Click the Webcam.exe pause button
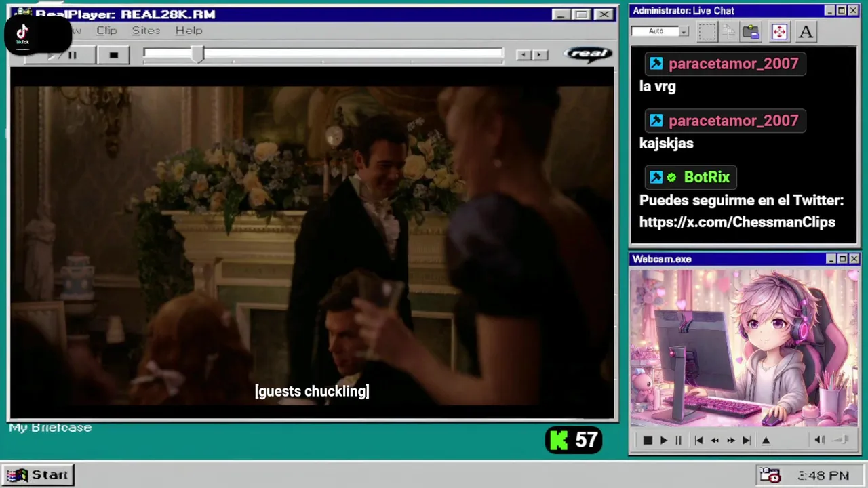The image size is (868, 488). pyautogui.click(x=678, y=441)
